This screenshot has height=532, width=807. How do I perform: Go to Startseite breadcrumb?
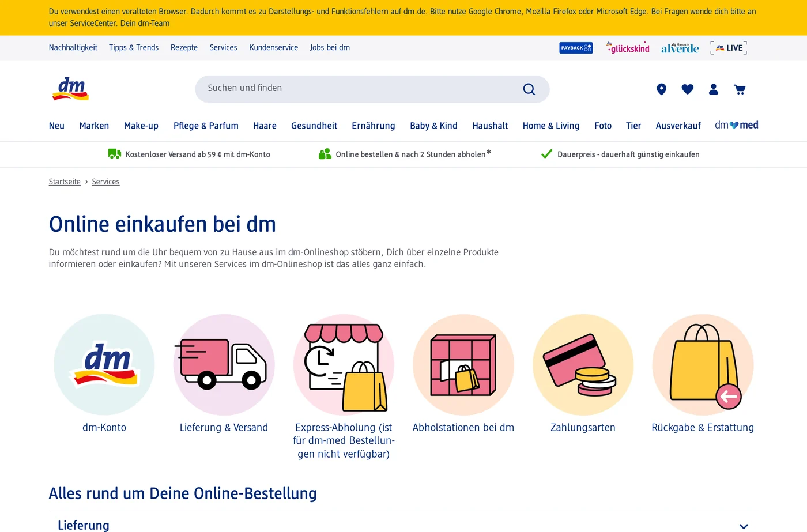point(65,182)
